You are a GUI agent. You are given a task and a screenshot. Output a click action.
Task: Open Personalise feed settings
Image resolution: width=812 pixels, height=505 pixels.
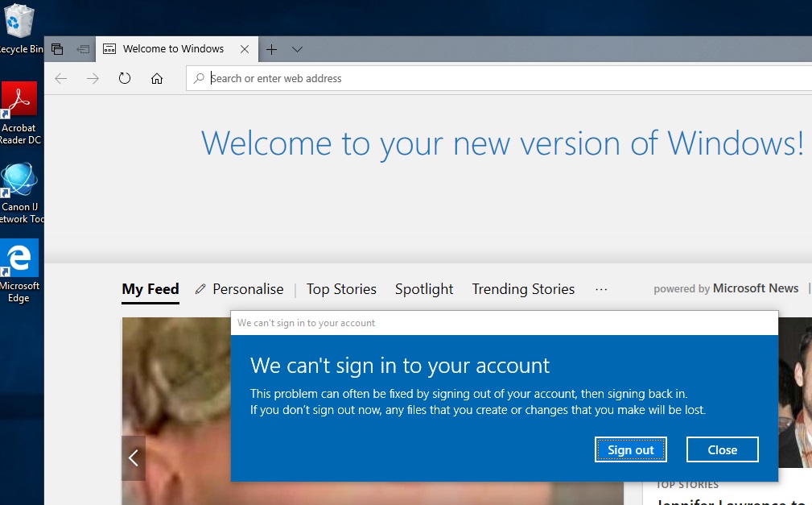240,289
